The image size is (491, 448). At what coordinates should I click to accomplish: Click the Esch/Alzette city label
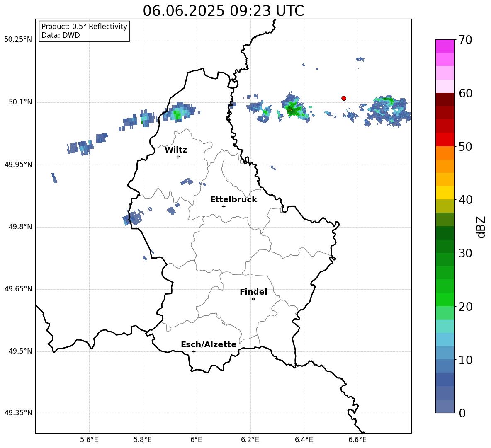pyautogui.click(x=209, y=345)
